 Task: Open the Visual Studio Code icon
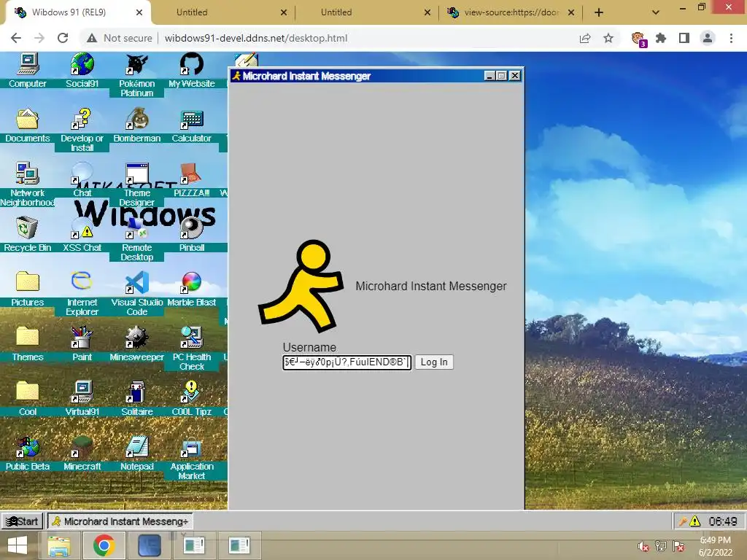click(136, 282)
